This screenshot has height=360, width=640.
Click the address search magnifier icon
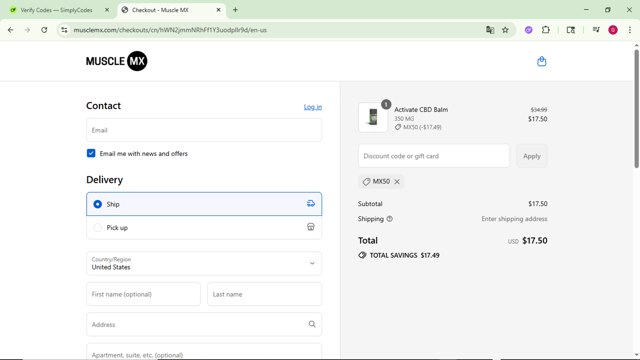312,324
